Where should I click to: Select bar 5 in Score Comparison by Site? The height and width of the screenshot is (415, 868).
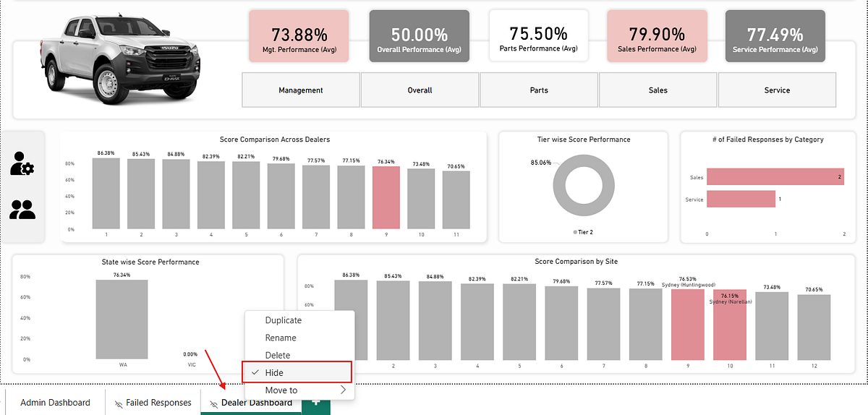click(519, 322)
